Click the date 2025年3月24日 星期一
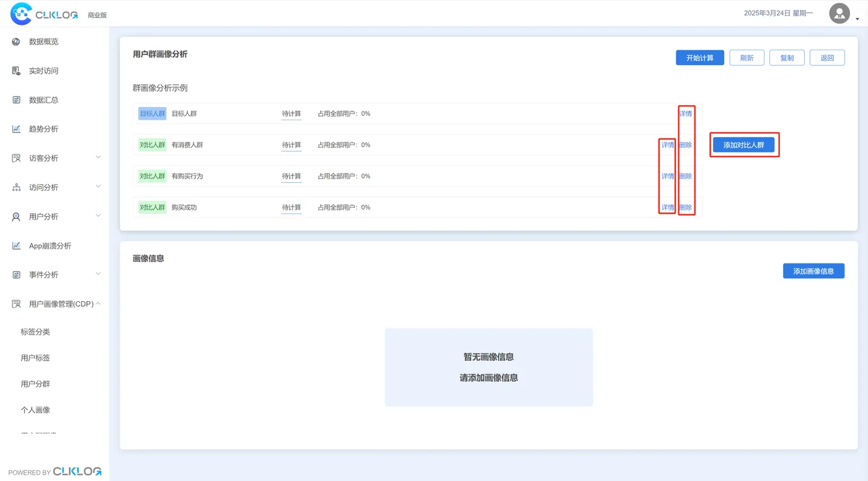This screenshot has width=868, height=481. point(779,13)
